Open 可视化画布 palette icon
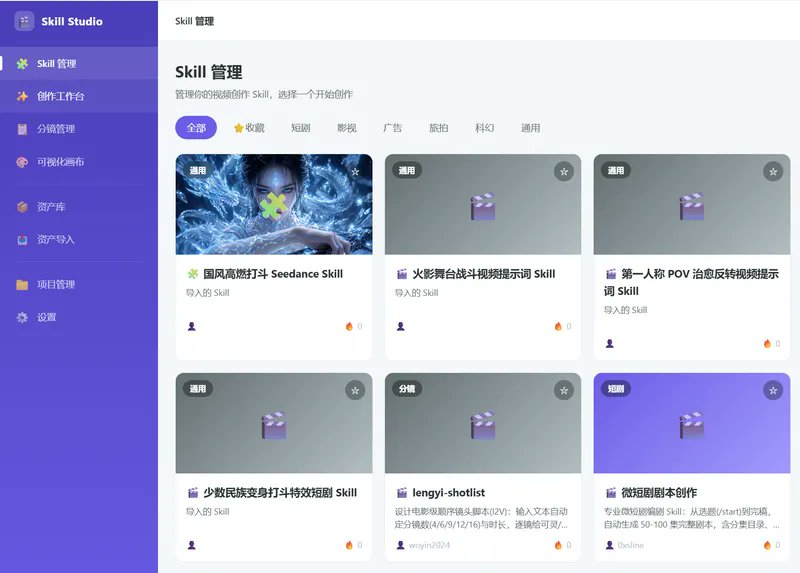This screenshot has width=800, height=573. pyautogui.click(x=22, y=162)
